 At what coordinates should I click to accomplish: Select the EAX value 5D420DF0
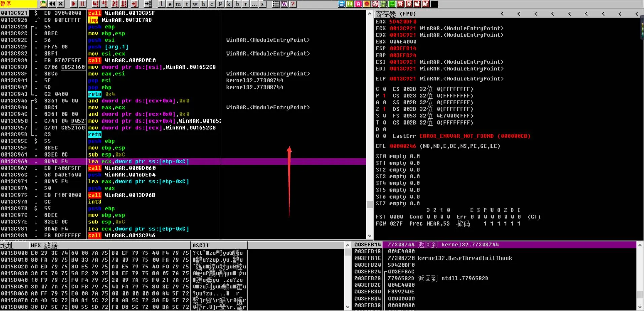[403, 22]
